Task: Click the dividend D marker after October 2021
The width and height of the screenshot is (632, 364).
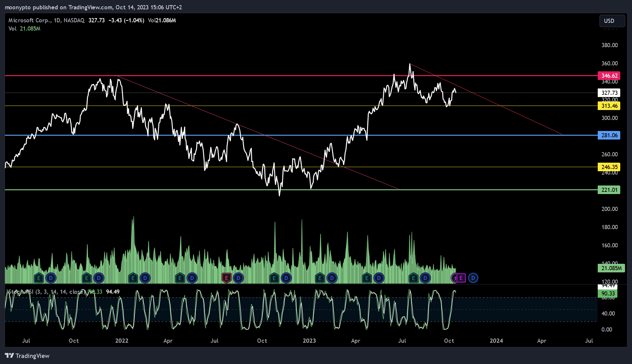Action: 99,278
